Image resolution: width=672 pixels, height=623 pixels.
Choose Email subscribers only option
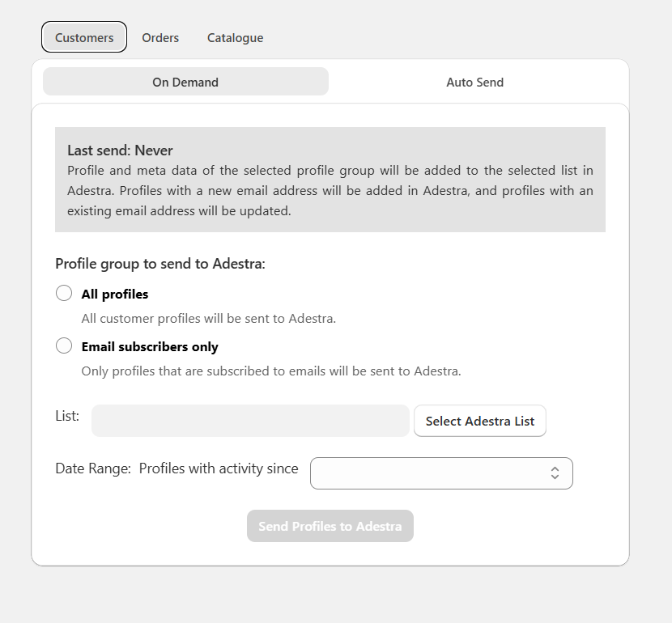click(64, 345)
